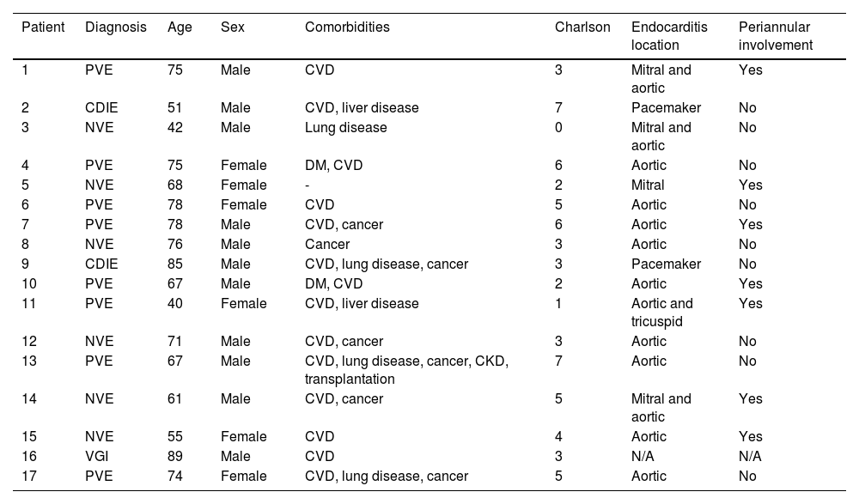The height and width of the screenshot is (504, 859).
Task: Select the VGI diagnosis cell
Action: 96,456
